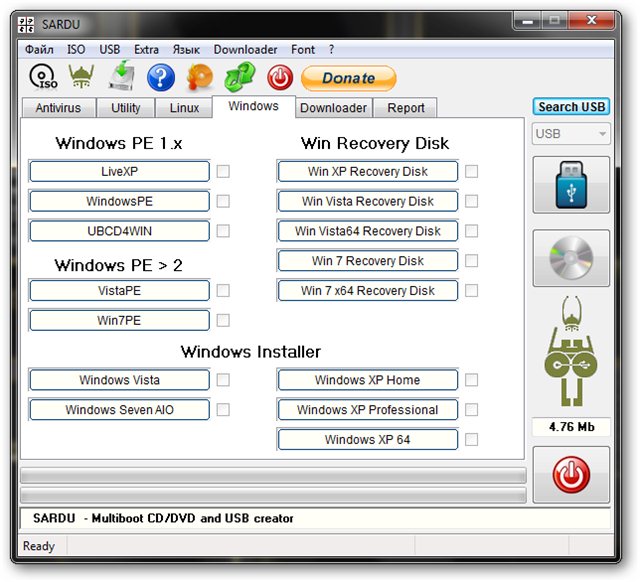640x582 pixels.
Task: Click the drive with green download arrow icon
Action: coord(122,76)
